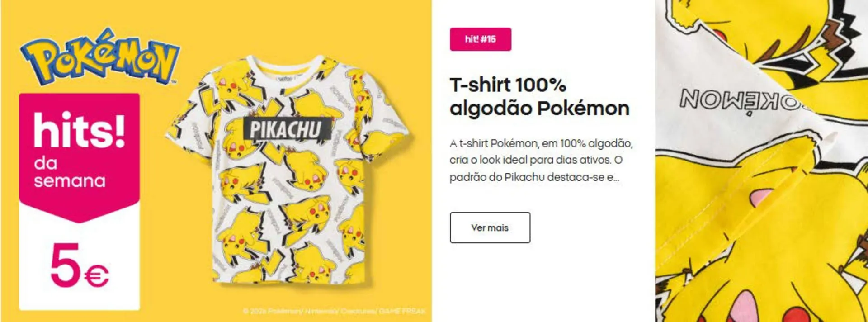Click the pink hit! #15 tag
Image resolution: width=868 pixels, height=322 pixels.
tap(480, 39)
